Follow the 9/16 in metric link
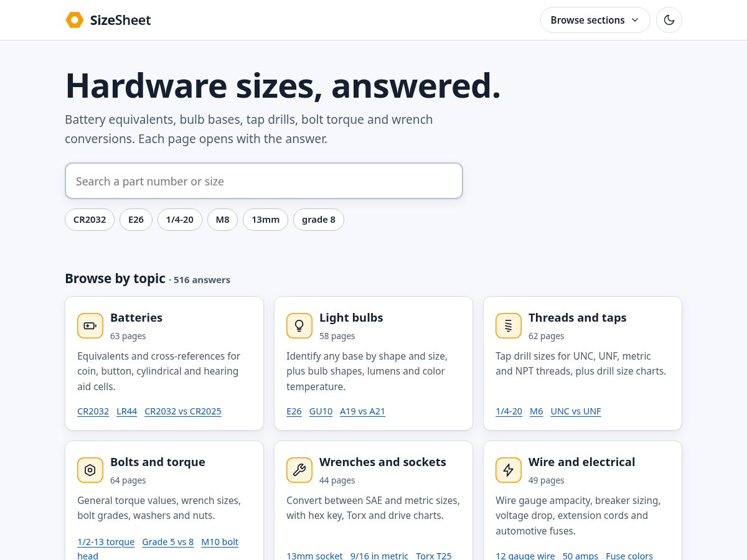Screen dimensions: 747x560 (379, 556)
